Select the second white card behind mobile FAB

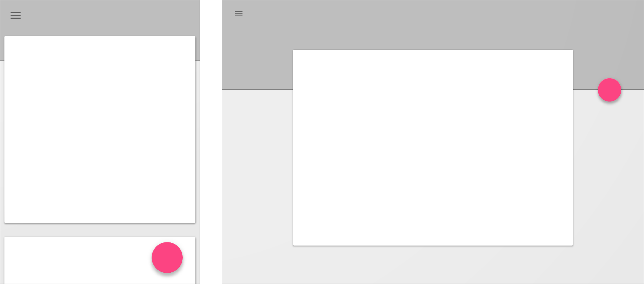[x=78, y=260]
